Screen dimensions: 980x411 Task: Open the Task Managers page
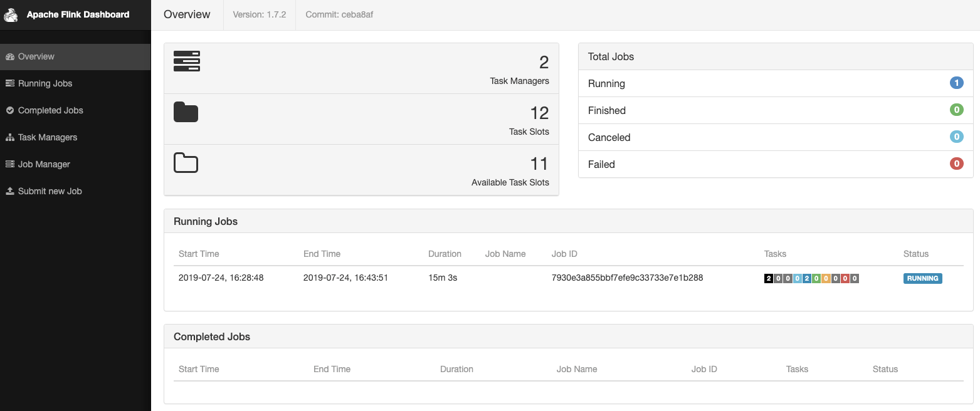click(48, 137)
